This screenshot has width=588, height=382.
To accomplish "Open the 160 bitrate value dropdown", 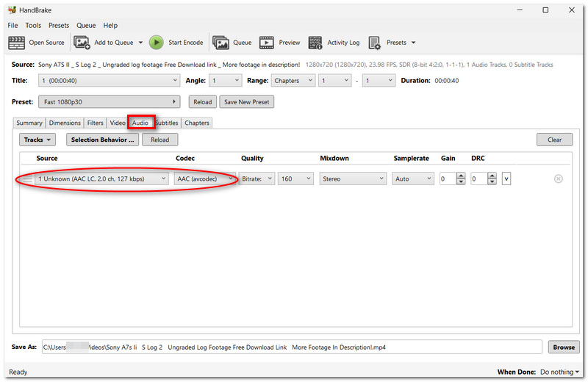I will 295,179.
